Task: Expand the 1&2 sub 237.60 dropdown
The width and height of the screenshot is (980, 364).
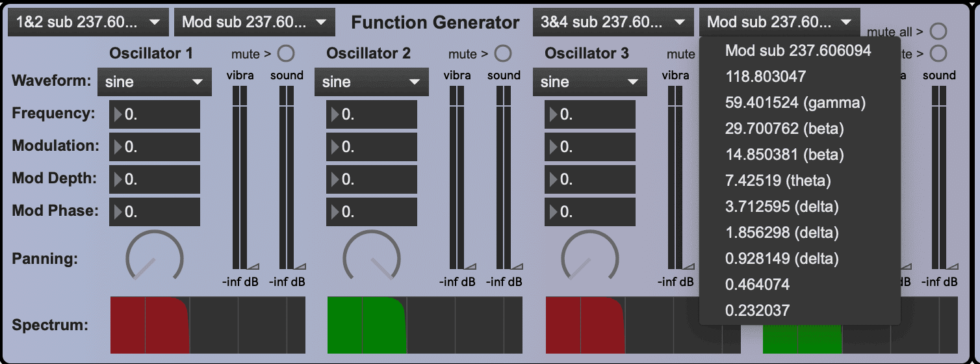Action: [88, 22]
